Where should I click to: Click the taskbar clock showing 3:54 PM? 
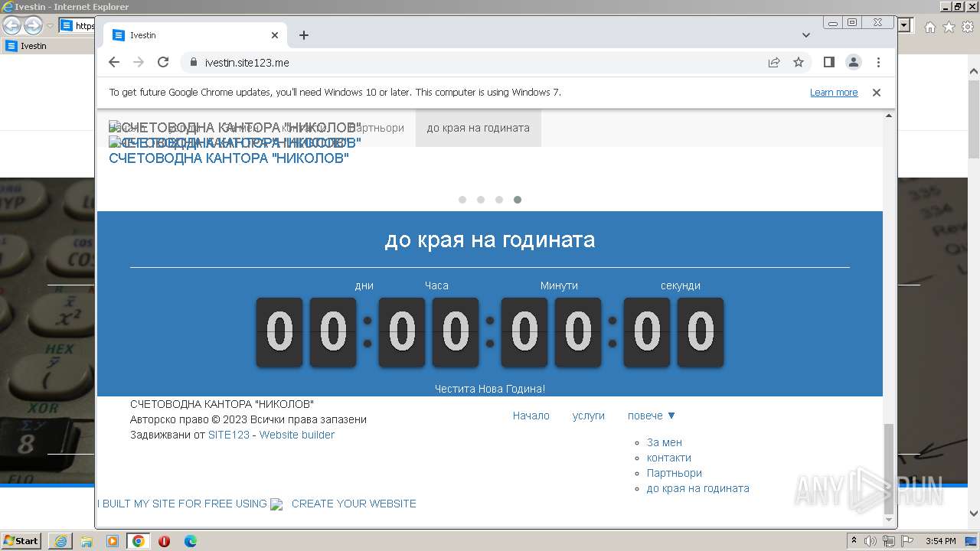[941, 541]
